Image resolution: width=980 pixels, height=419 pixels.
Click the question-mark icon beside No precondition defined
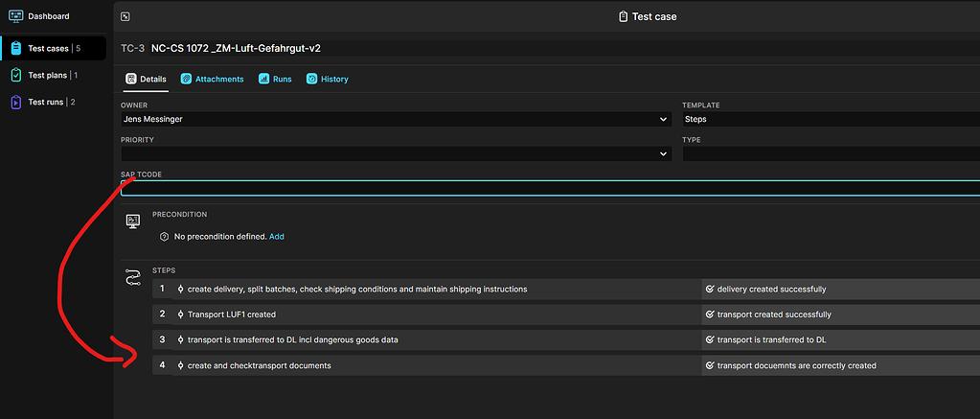point(165,237)
